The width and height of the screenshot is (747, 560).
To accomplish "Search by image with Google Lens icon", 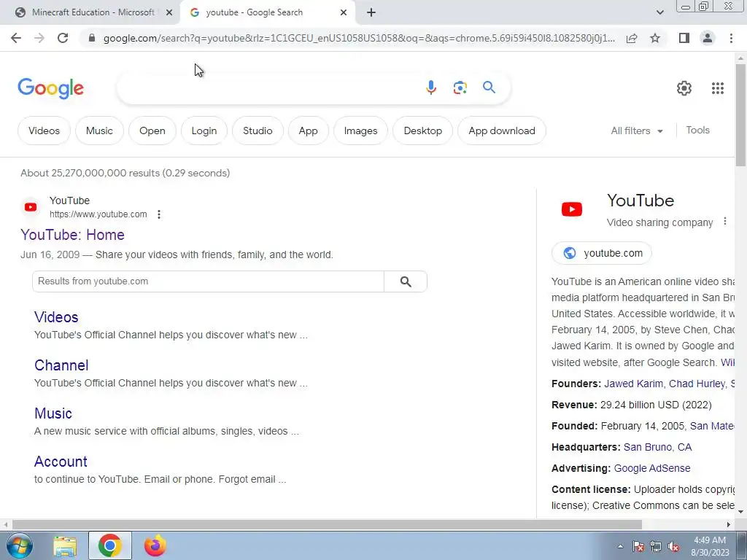I will tap(460, 87).
